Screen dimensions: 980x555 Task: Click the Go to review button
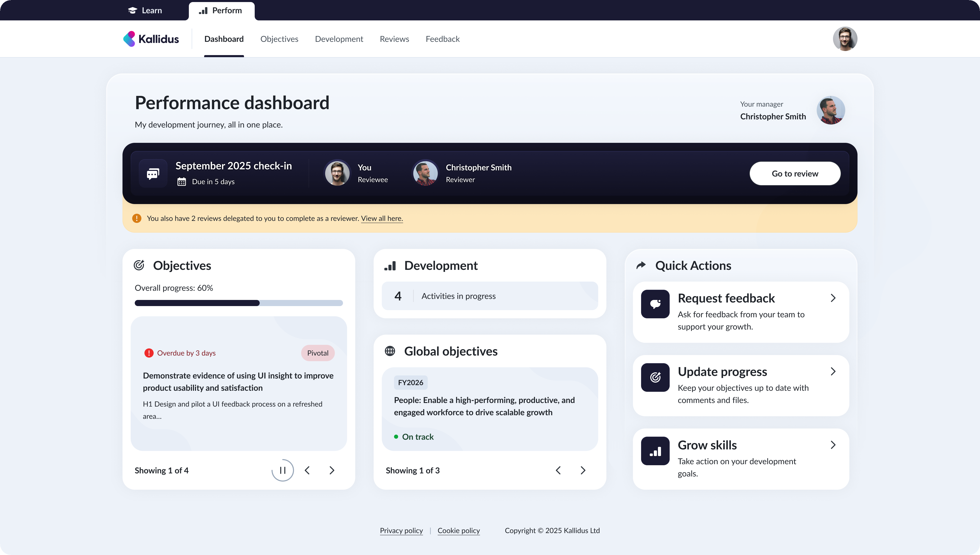(795, 173)
